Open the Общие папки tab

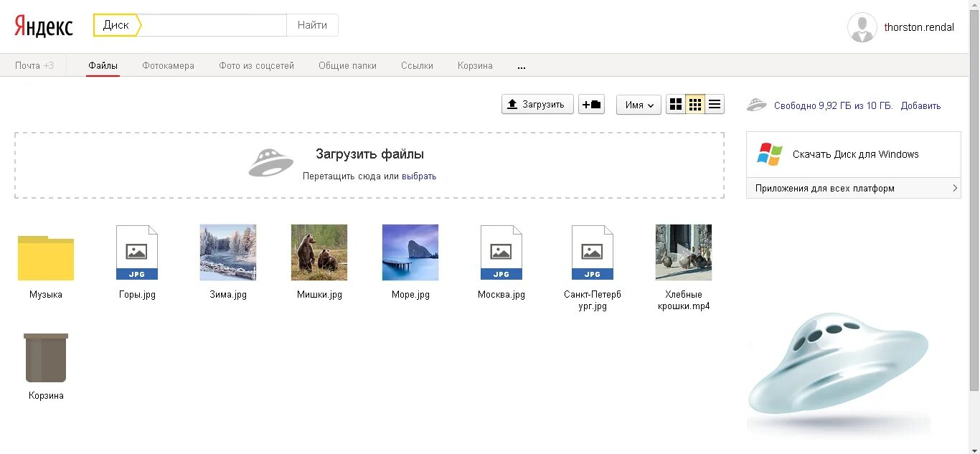[x=347, y=66]
